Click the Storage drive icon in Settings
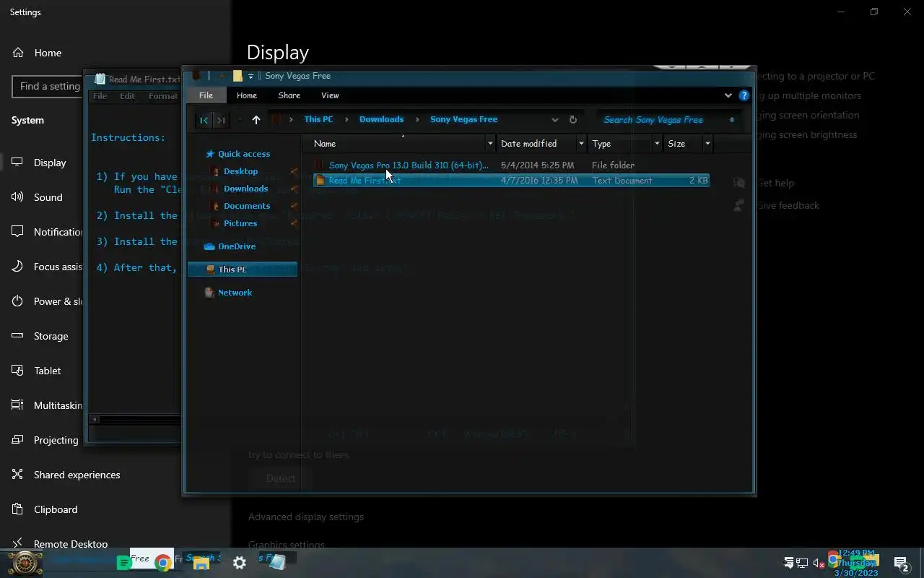924x578 pixels. coord(17,336)
